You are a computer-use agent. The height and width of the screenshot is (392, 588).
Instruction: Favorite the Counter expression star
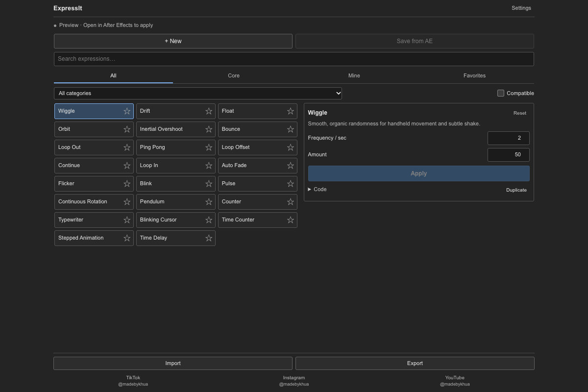(291, 202)
